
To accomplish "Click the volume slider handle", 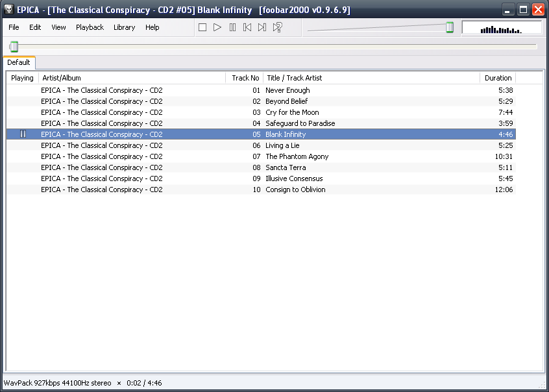I will [449, 27].
